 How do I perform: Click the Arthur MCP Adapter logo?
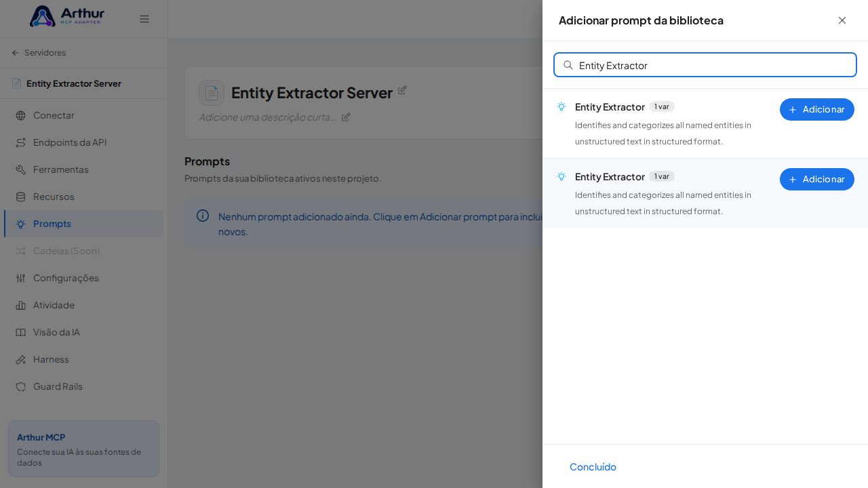(x=67, y=16)
